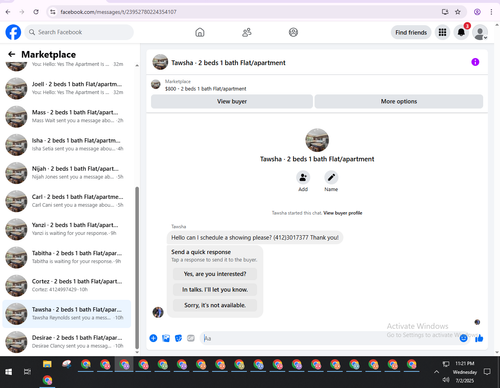Open the Windows Start menu
Viewport: 500px width, 388px height.
(x=9, y=372)
